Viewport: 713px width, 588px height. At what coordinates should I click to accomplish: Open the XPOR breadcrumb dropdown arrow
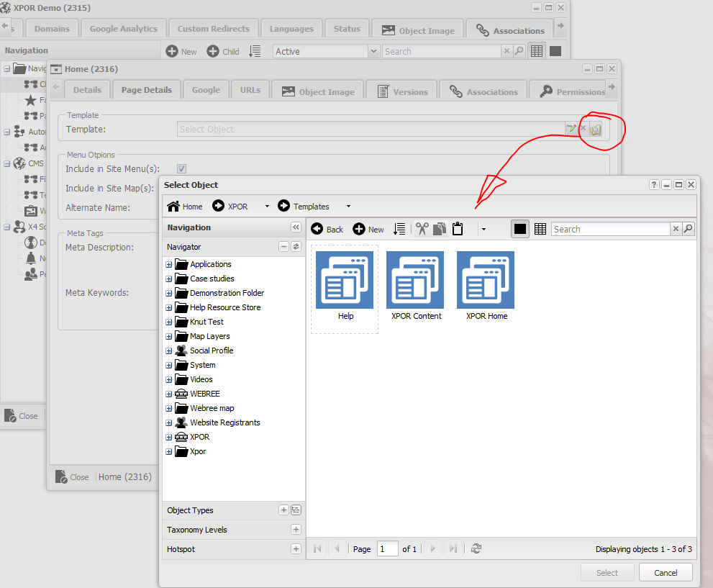268,207
